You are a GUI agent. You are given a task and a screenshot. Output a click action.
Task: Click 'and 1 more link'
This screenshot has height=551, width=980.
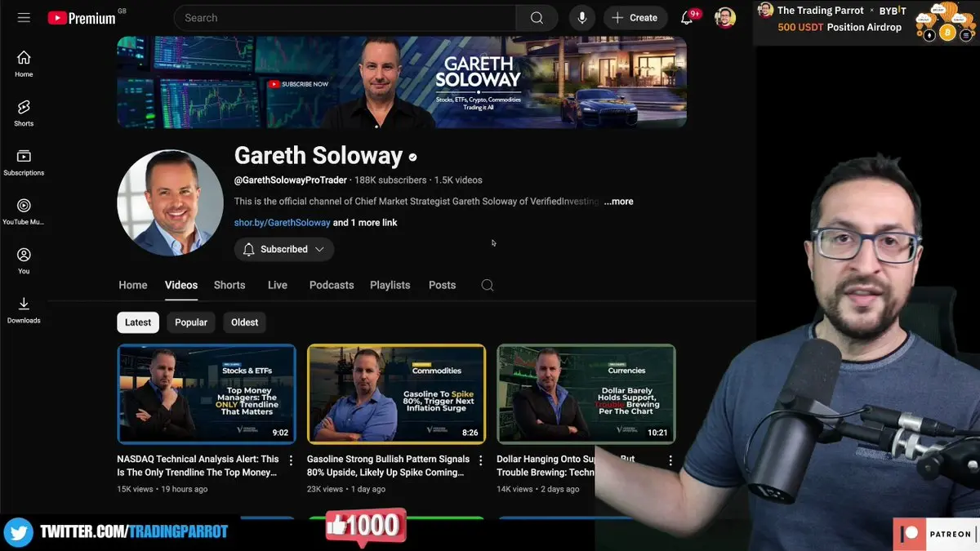tap(365, 223)
